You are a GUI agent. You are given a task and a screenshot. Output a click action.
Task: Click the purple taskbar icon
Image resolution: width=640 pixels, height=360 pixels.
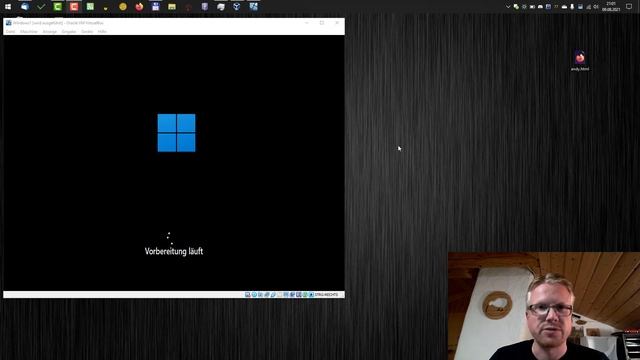coord(204,7)
